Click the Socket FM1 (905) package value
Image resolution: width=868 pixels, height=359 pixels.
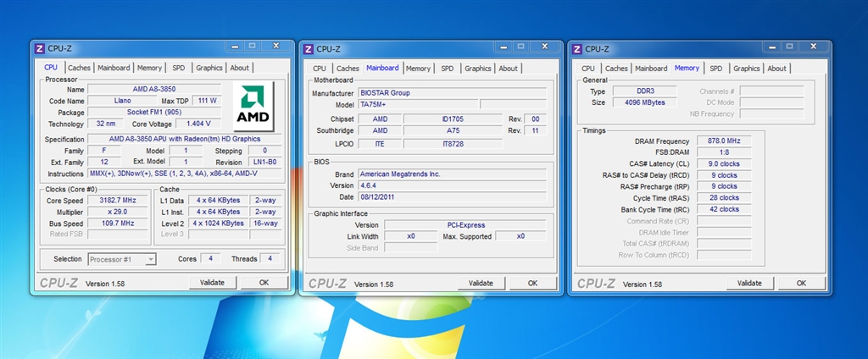point(154,113)
